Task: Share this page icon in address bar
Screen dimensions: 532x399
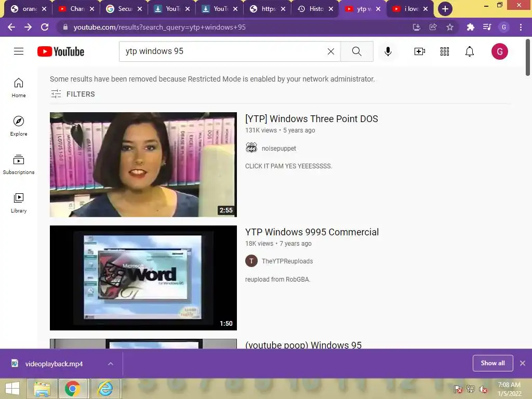Action: tap(433, 27)
